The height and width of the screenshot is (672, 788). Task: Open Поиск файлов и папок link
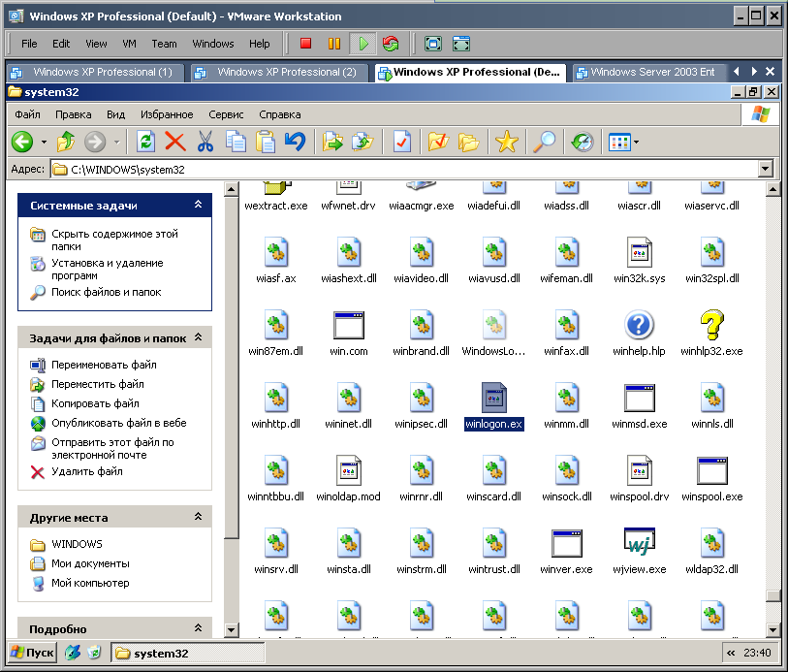point(106,292)
